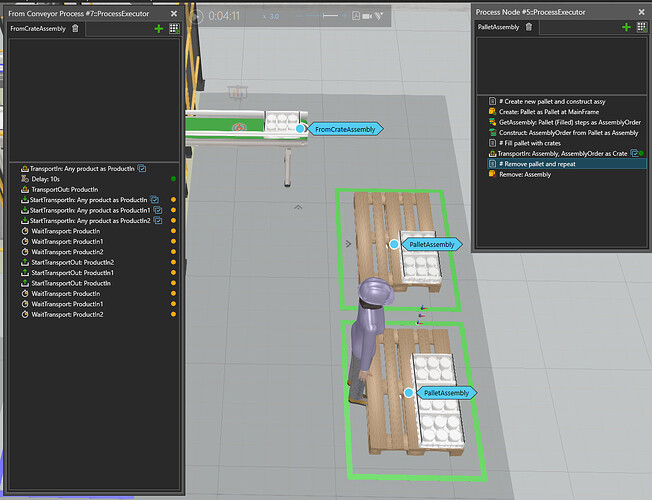This screenshot has width=652, height=500.
Task: Click the simulation play button
Action: (196, 16)
